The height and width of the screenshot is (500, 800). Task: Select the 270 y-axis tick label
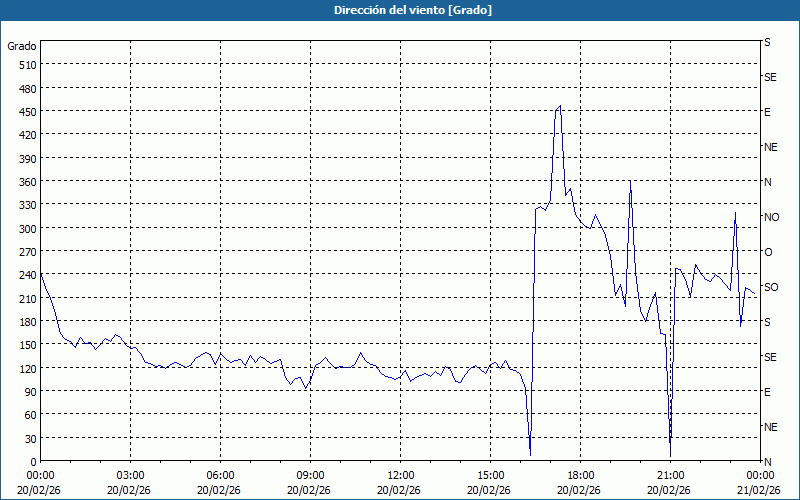click(28, 252)
